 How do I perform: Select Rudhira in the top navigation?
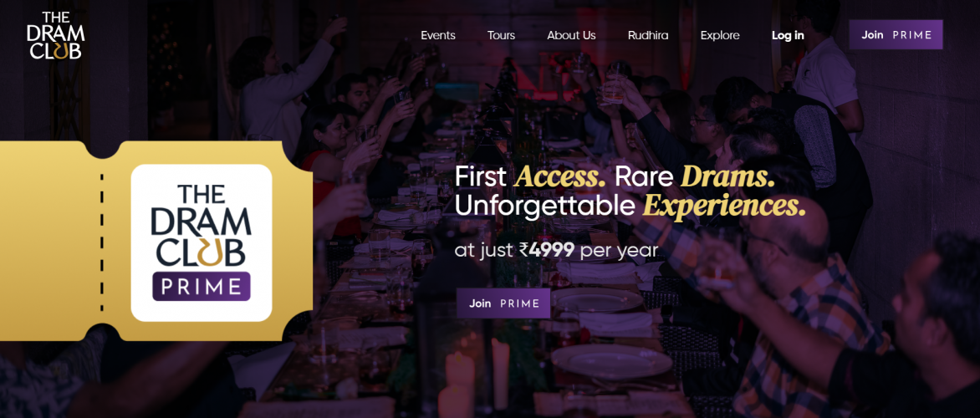(x=648, y=36)
